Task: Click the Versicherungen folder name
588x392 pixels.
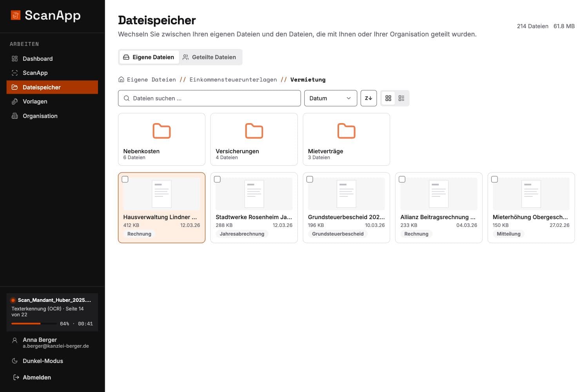Action: point(237,151)
